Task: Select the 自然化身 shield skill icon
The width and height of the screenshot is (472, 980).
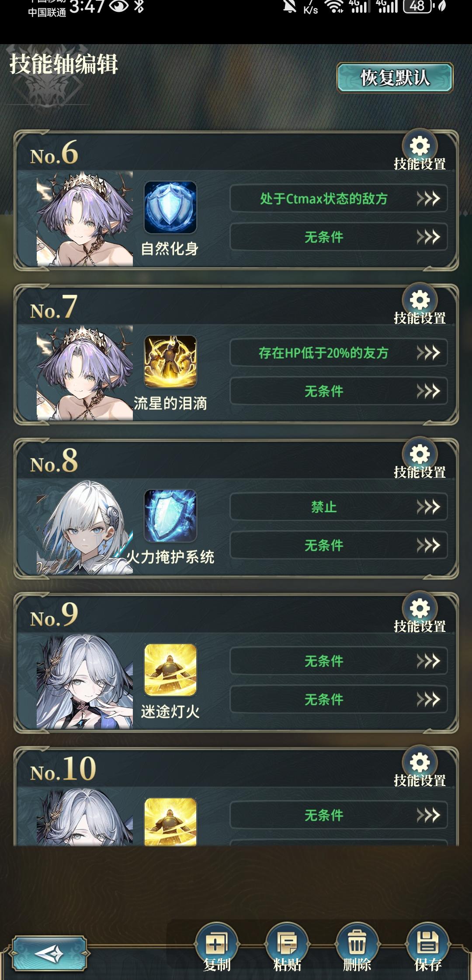Action: coord(170,207)
